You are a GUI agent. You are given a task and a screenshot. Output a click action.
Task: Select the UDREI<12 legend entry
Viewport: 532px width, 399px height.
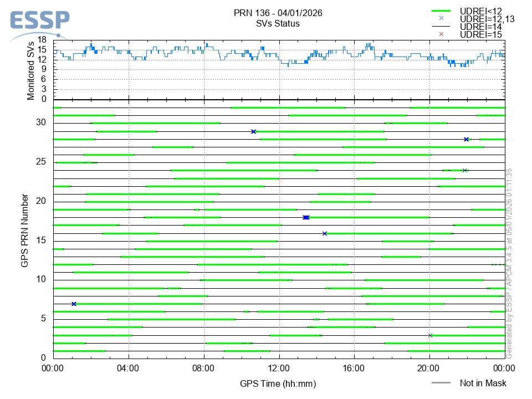pyautogui.click(x=480, y=11)
